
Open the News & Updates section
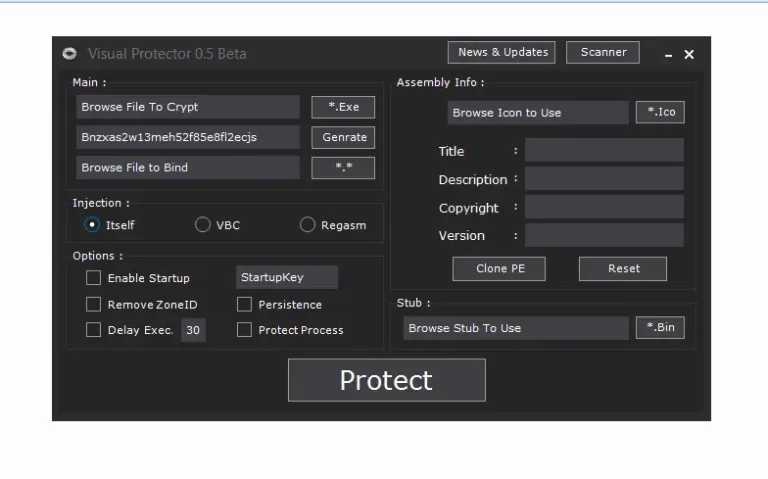pos(503,52)
